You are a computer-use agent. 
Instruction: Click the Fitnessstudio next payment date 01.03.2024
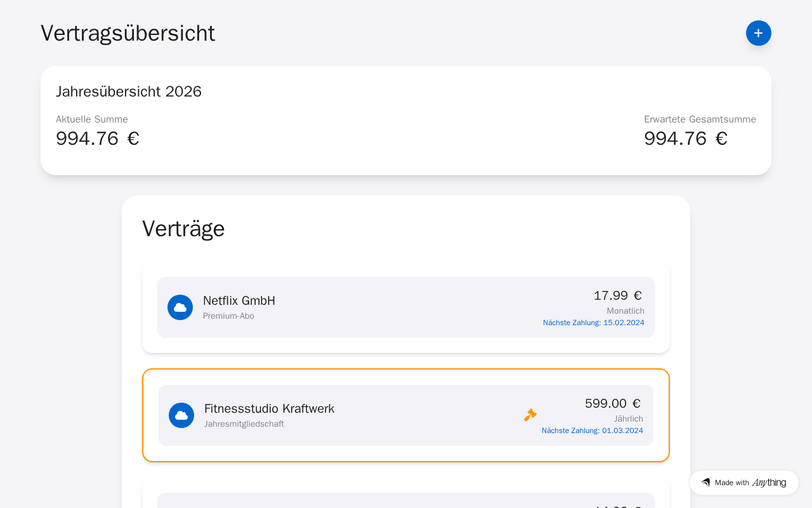click(x=592, y=431)
